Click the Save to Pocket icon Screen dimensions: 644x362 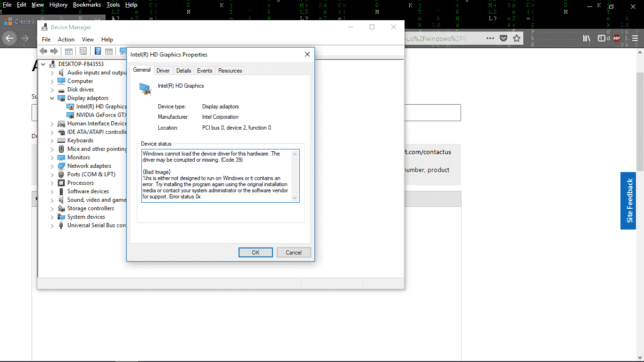[x=504, y=38]
